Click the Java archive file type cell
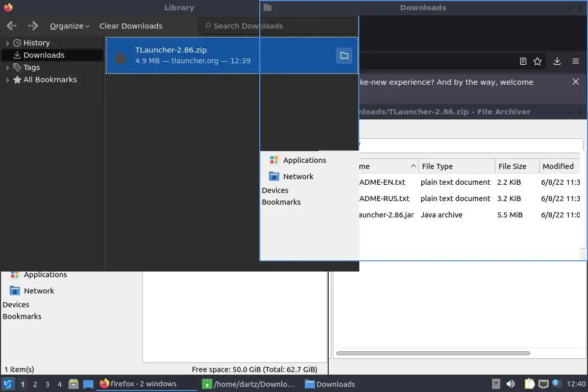This screenshot has height=392, width=588. [x=442, y=215]
